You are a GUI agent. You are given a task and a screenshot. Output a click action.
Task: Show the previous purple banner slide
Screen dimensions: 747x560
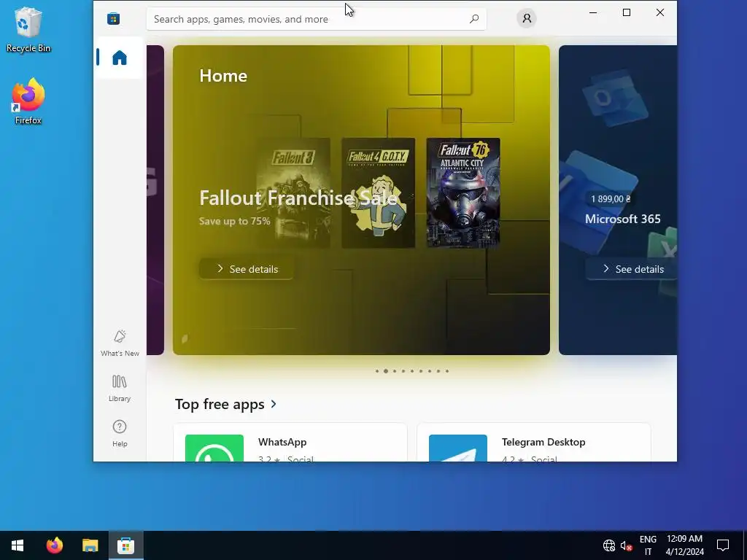pyautogui.click(x=155, y=200)
